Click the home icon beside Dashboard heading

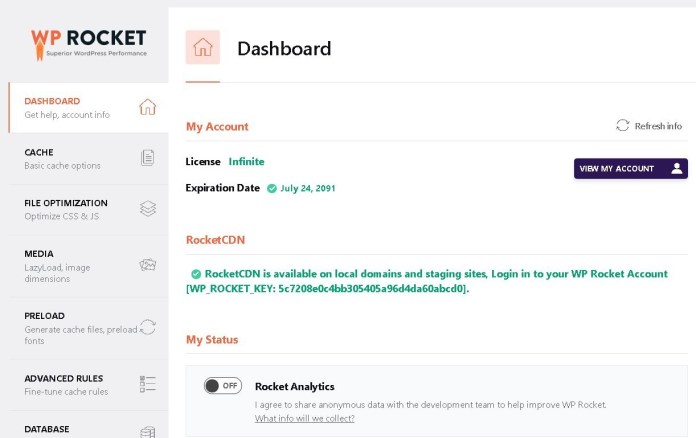tap(203, 47)
